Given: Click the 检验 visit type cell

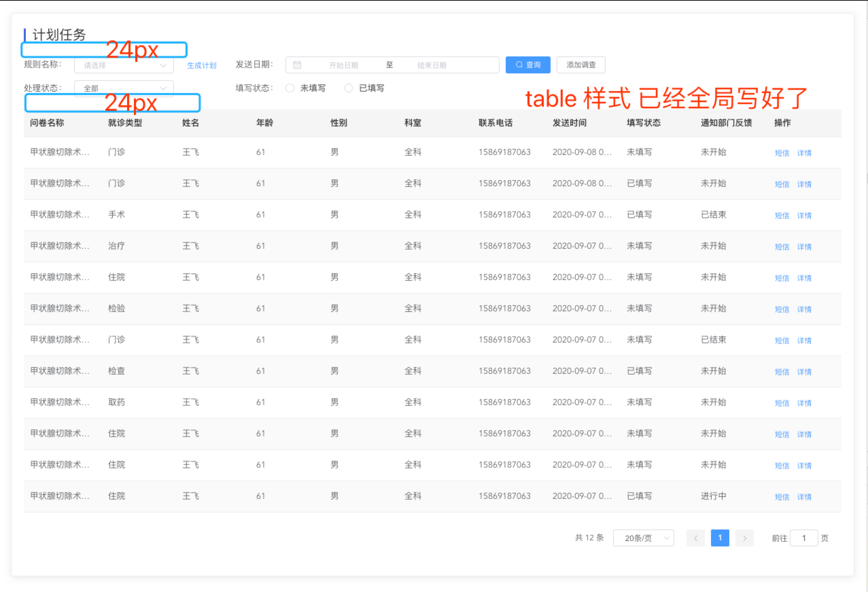Looking at the screenshot, I should pyautogui.click(x=117, y=309).
